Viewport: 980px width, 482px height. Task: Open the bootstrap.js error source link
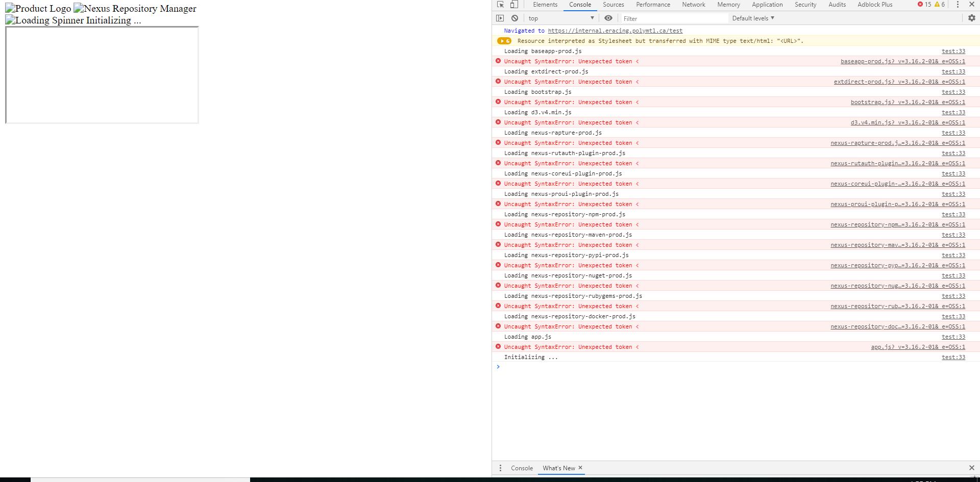point(908,102)
